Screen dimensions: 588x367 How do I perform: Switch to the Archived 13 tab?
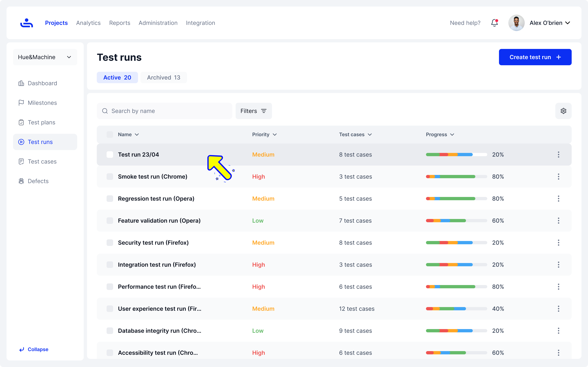(x=164, y=77)
